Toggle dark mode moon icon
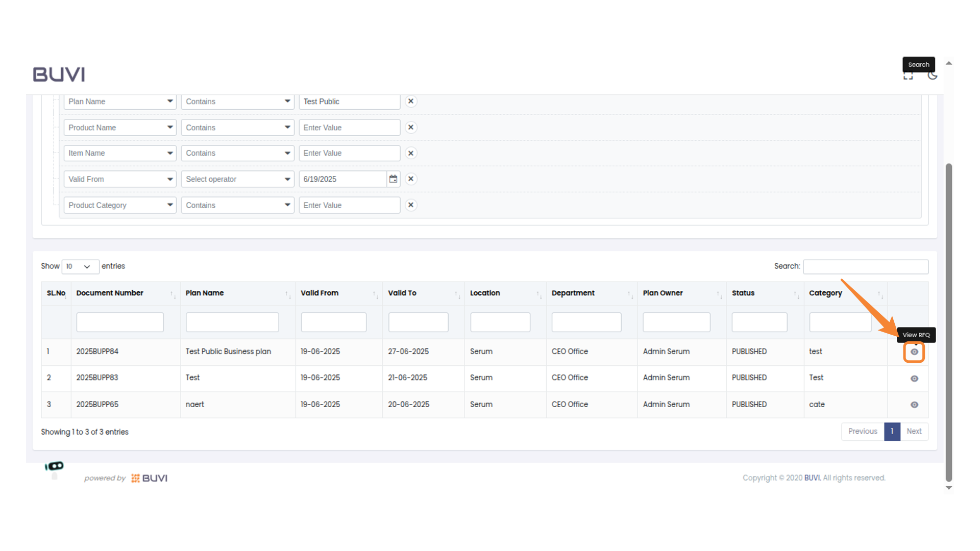980x551 pixels. [933, 76]
